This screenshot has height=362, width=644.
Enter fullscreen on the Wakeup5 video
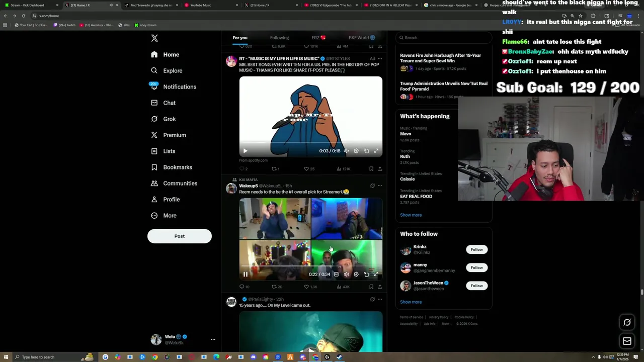[376, 274]
